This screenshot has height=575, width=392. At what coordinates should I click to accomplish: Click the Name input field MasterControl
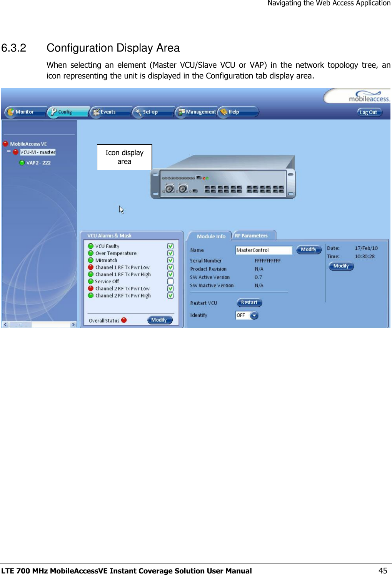(x=264, y=250)
